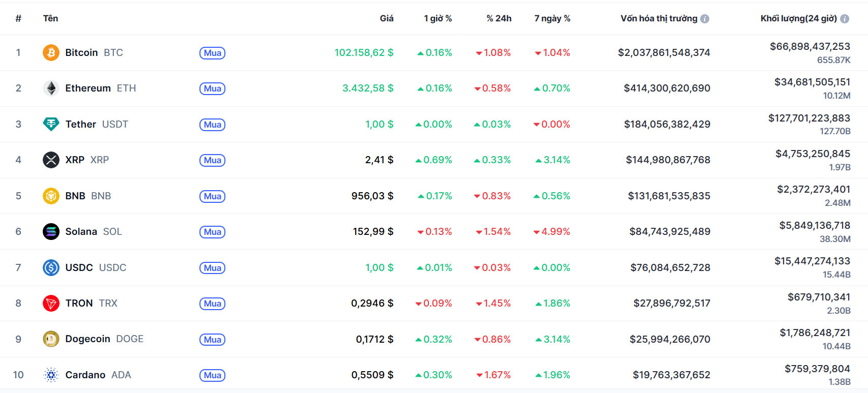
Task: Sort by Vốn hóa thị trường header
Action: [659, 18]
